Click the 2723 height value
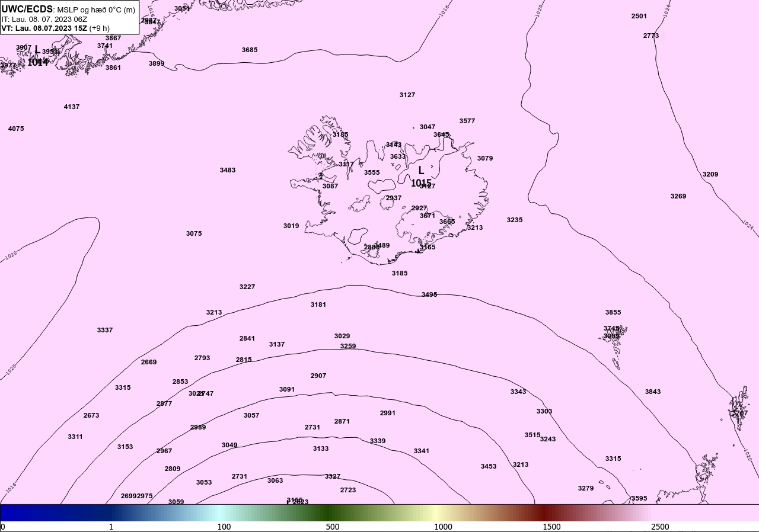Viewport: 759px width, 532px height. [348, 490]
